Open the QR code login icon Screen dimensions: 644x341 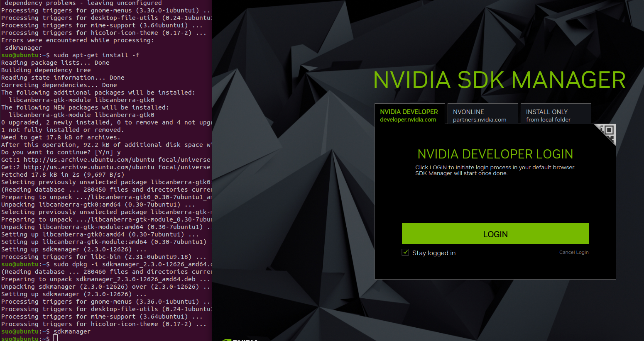pyautogui.click(x=606, y=133)
